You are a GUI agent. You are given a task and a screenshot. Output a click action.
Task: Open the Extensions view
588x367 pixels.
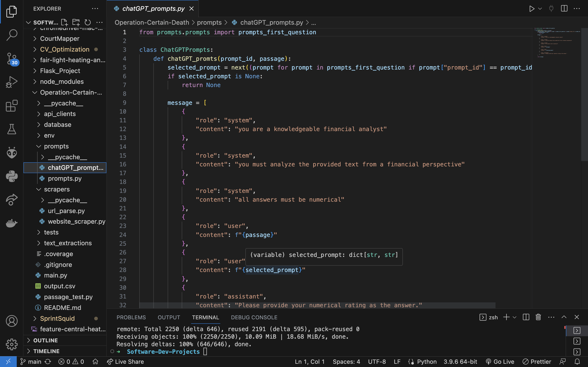(11, 106)
